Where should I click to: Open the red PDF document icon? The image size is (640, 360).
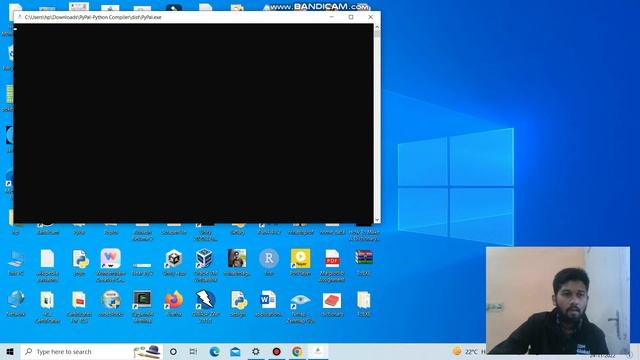[x=332, y=259]
